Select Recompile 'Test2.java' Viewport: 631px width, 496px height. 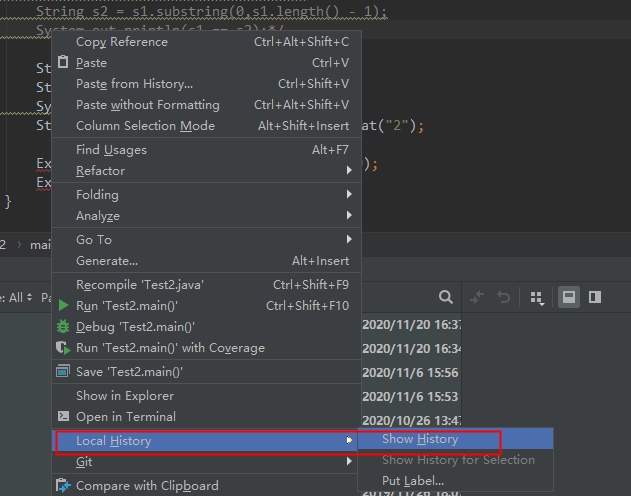point(206,285)
